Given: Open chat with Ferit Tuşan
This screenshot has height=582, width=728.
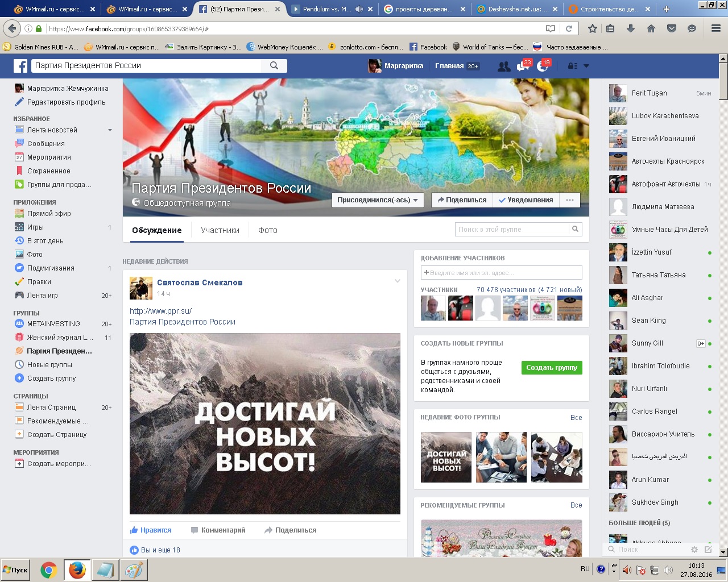Looking at the screenshot, I should coord(660,93).
